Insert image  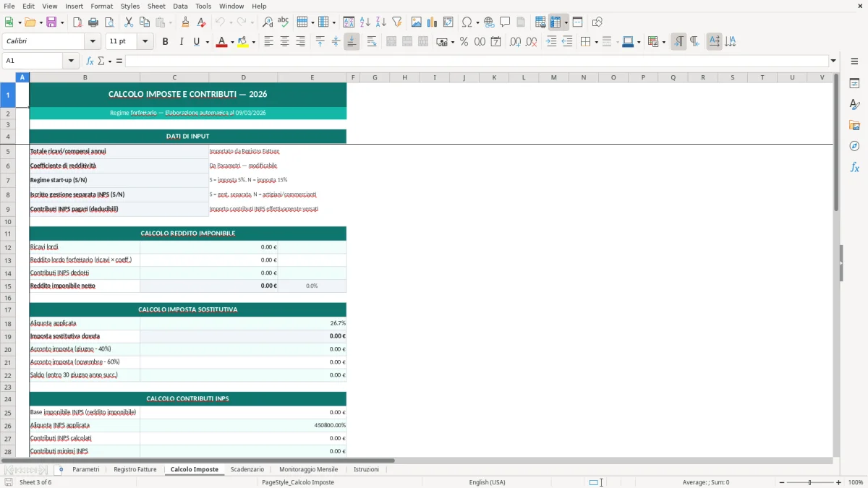(x=417, y=22)
